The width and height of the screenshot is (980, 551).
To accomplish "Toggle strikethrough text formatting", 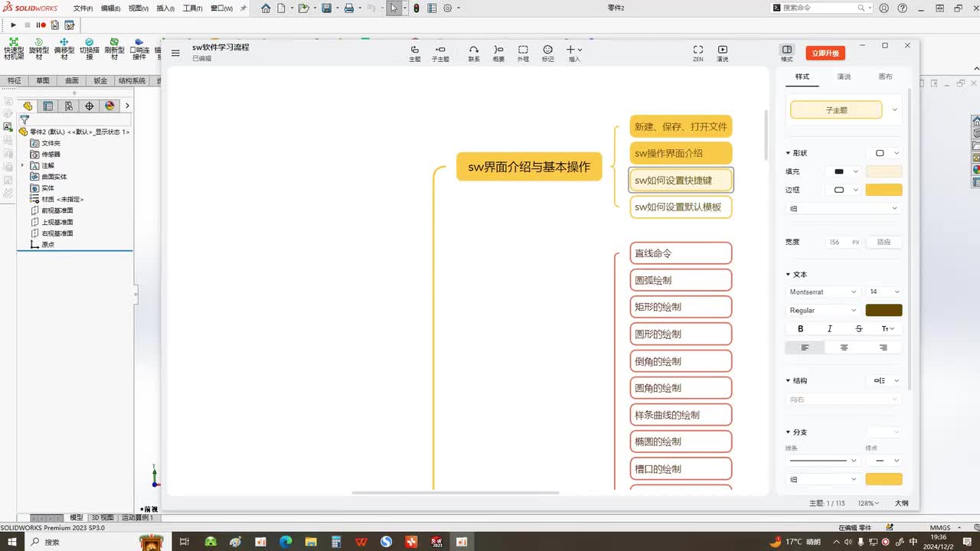I will (x=858, y=328).
